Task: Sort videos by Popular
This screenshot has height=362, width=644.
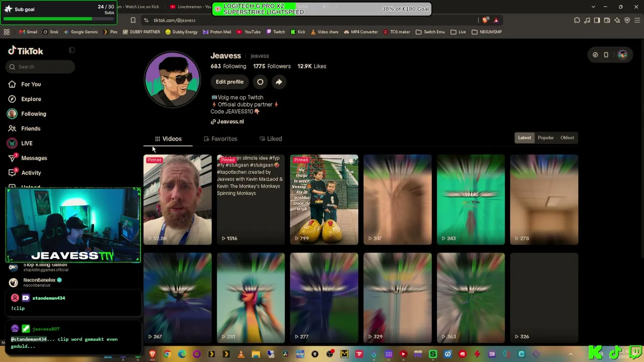Action: 545,138
